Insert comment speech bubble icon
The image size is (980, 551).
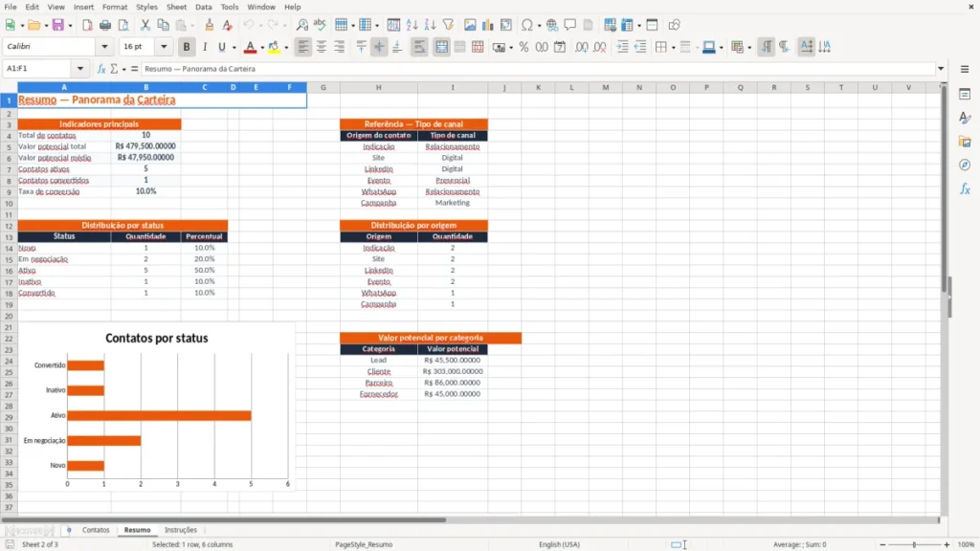(570, 25)
